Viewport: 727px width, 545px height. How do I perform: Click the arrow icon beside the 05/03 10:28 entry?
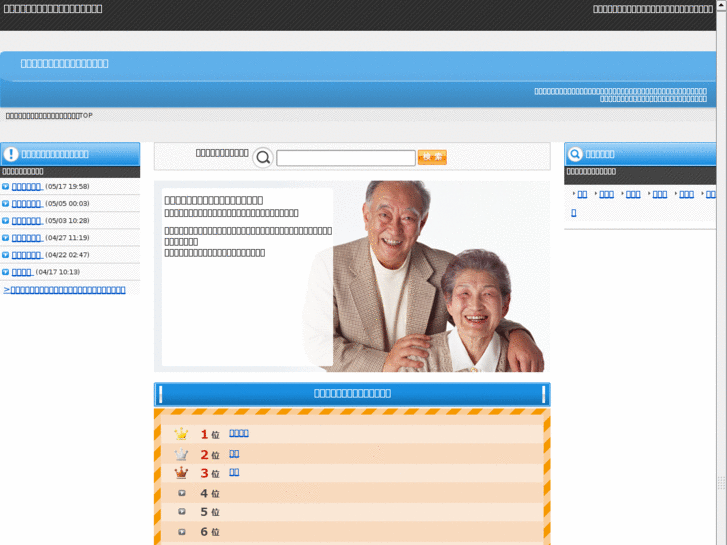coord(6,221)
